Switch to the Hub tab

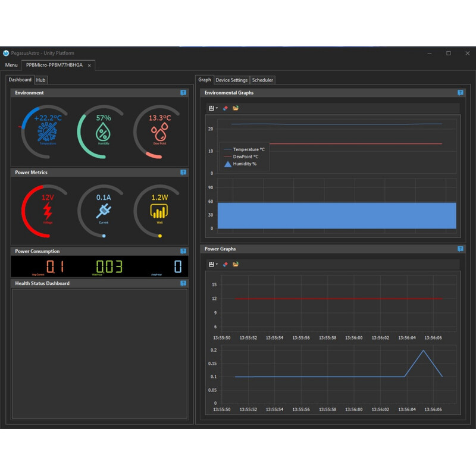click(40, 80)
